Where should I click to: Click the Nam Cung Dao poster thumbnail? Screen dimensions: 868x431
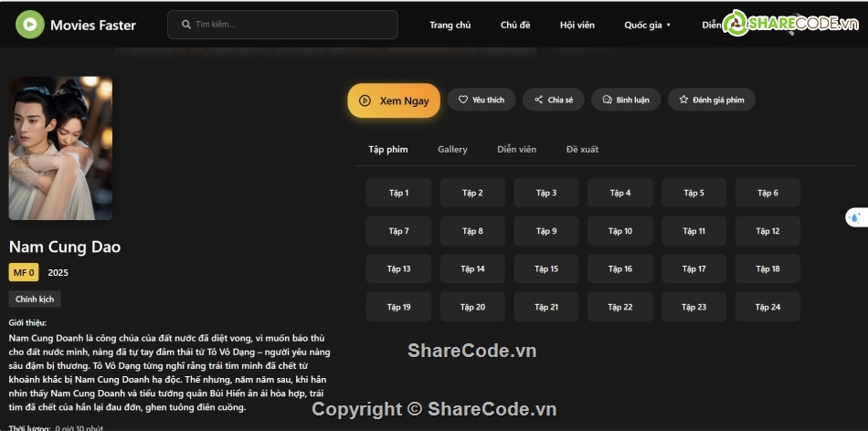tap(61, 148)
